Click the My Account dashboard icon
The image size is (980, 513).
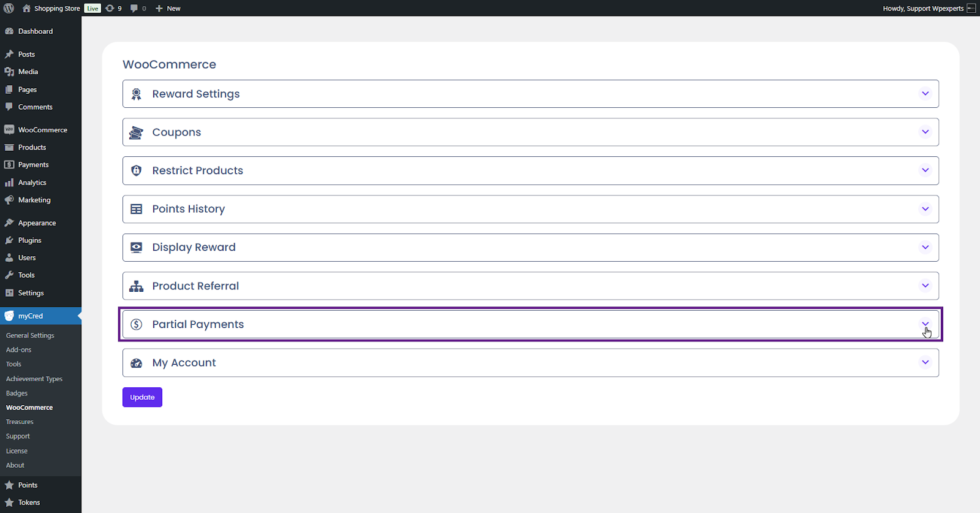pyautogui.click(x=137, y=363)
